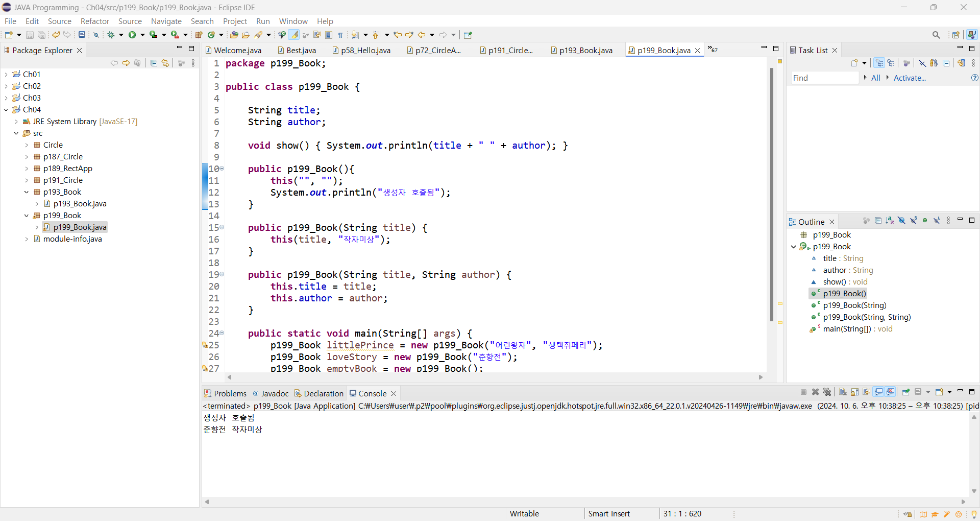The width and height of the screenshot is (980, 521).
Task: Expand the p187_Circle package
Action: [27, 156]
